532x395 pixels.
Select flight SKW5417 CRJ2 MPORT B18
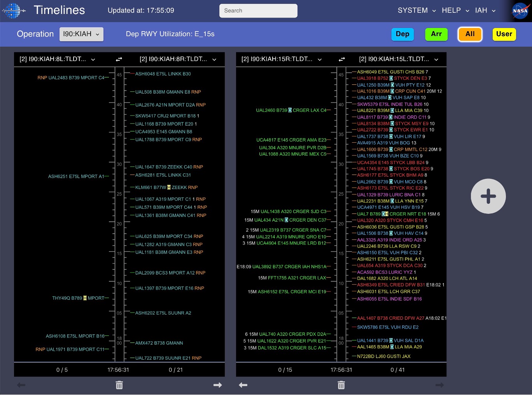point(167,116)
